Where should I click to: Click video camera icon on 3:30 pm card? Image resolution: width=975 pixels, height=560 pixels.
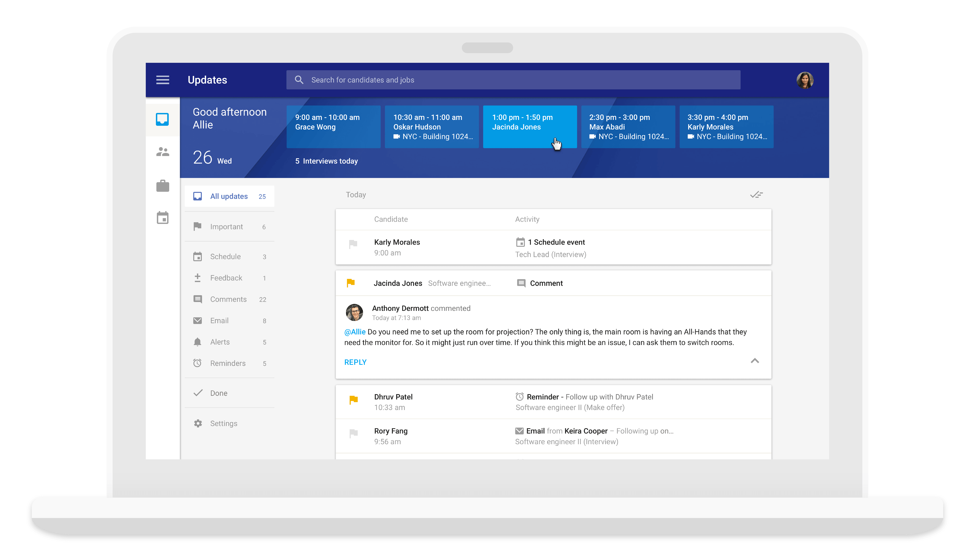click(x=691, y=137)
